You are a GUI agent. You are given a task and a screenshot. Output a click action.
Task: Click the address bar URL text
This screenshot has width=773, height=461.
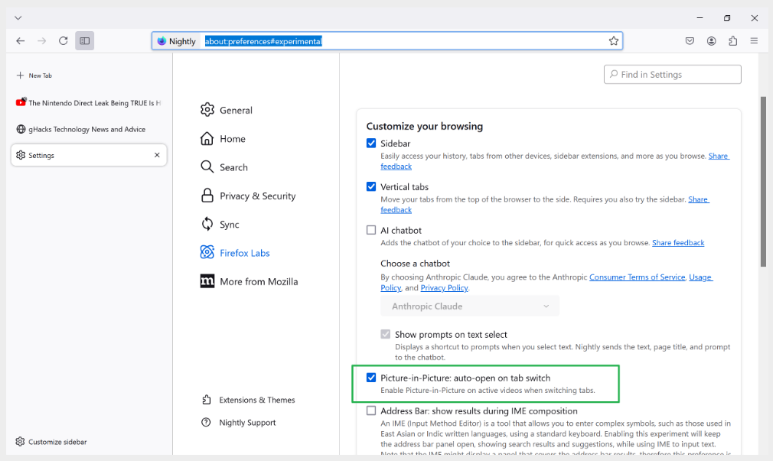click(x=263, y=41)
